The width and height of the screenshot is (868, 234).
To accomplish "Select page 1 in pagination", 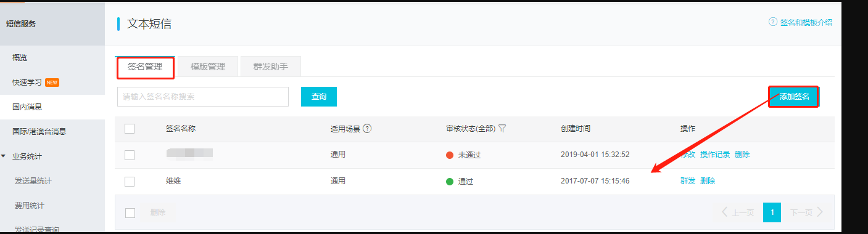I will [772, 212].
